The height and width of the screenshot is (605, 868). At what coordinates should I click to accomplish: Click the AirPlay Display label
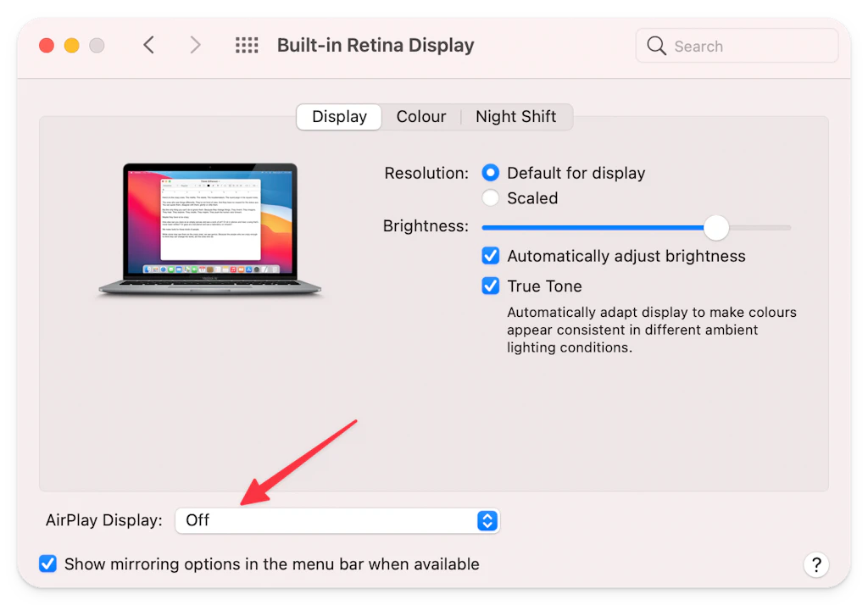point(104,520)
